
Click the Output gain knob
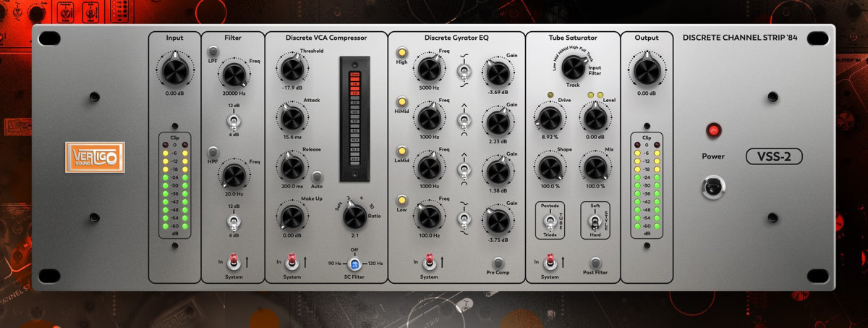[646, 70]
